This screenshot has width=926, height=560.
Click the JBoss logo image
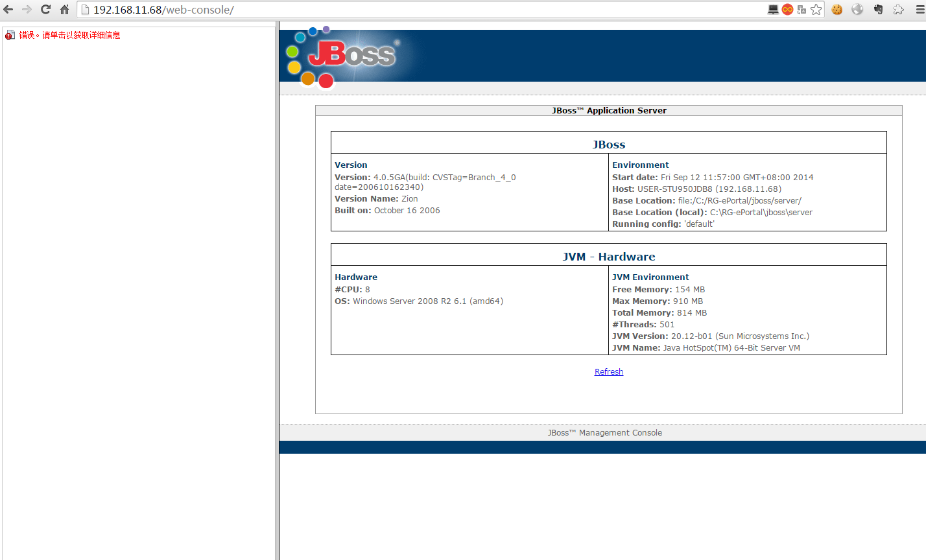[344, 56]
